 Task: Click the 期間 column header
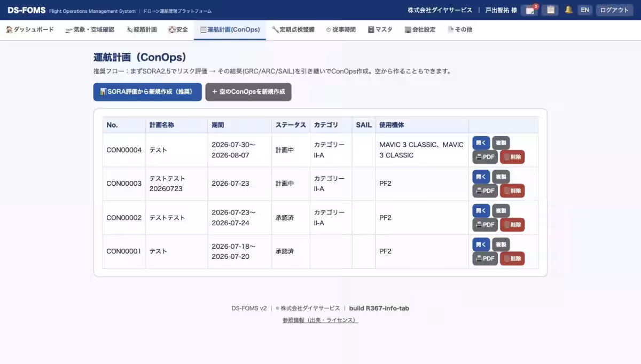point(240,125)
